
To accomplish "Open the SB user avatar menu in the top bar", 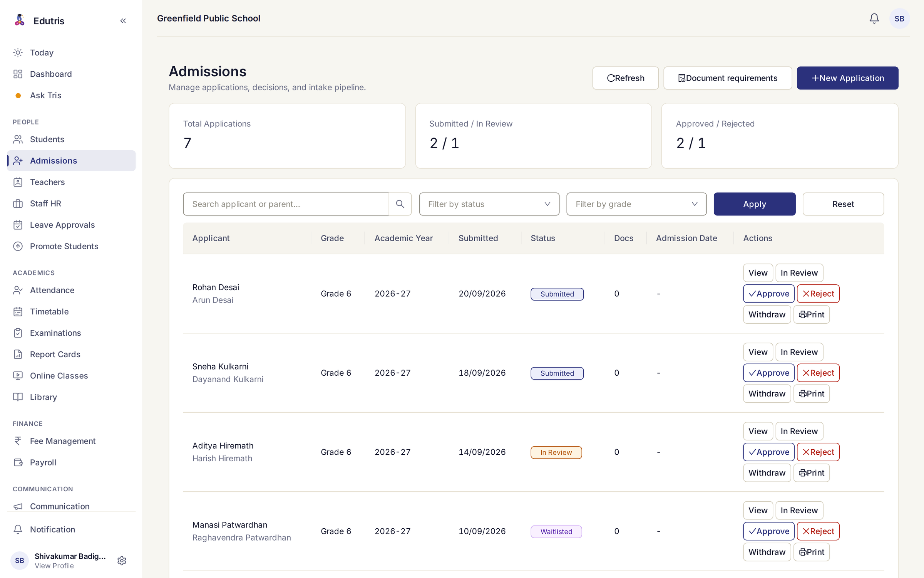I will click(x=899, y=18).
